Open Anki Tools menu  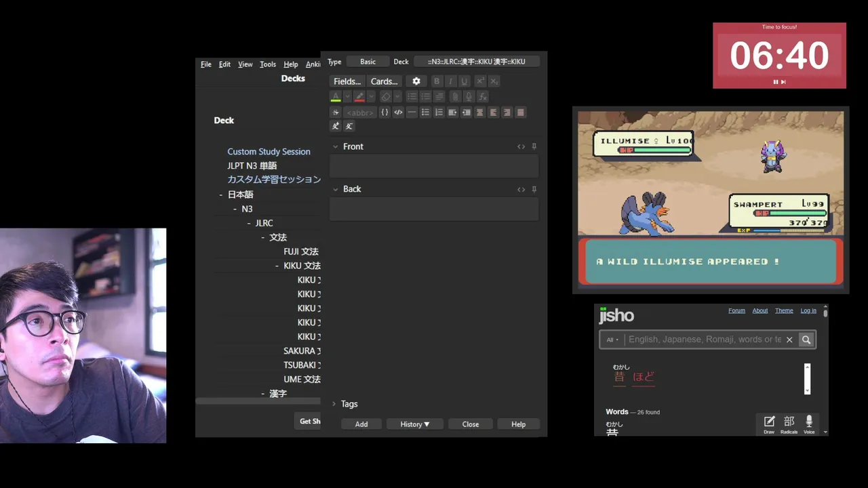click(x=268, y=64)
